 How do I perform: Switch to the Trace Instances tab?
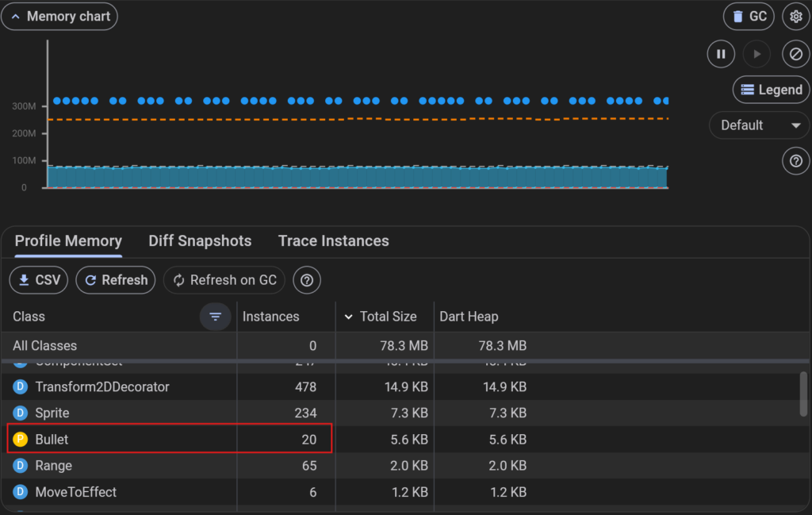pyautogui.click(x=333, y=241)
